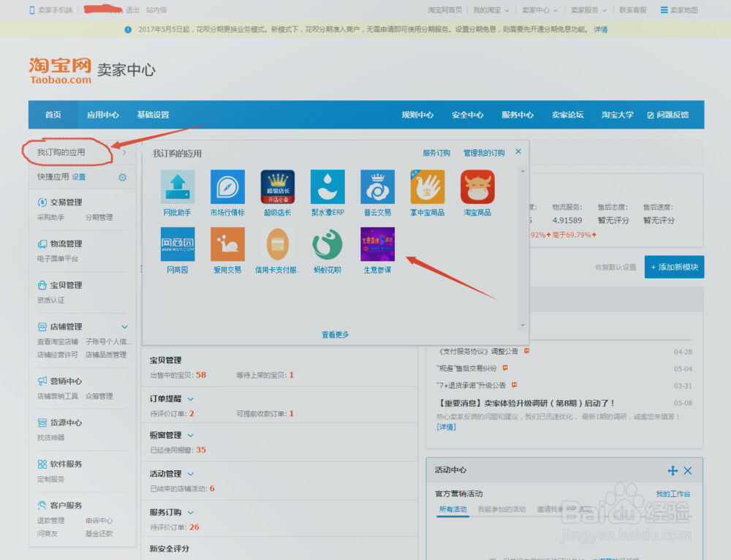Open the 应用中心 nav tab

coord(103,115)
